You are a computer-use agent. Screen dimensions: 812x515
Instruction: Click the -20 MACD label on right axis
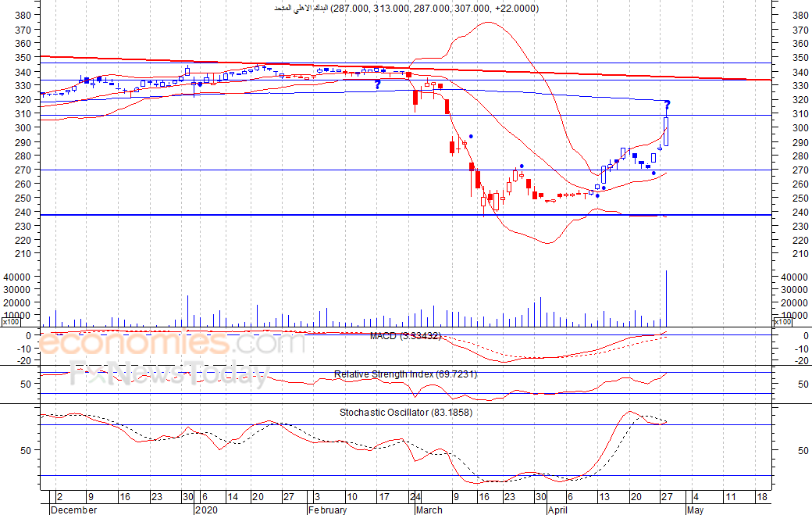click(x=800, y=361)
